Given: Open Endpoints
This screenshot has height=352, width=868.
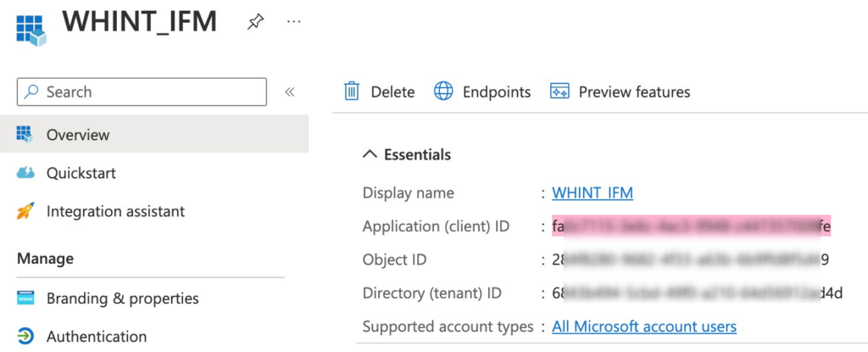Looking at the screenshot, I should point(482,92).
